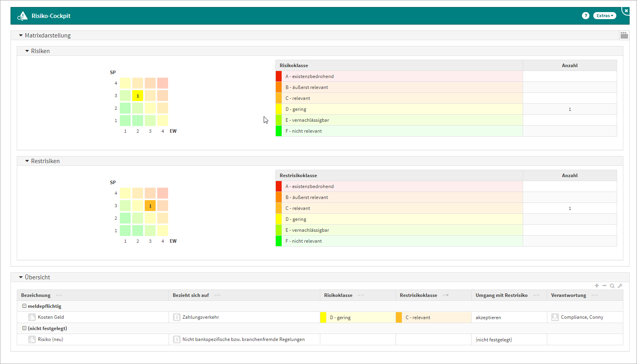
Task: Collapse the Restrisiken panel
Action: pyautogui.click(x=27, y=161)
